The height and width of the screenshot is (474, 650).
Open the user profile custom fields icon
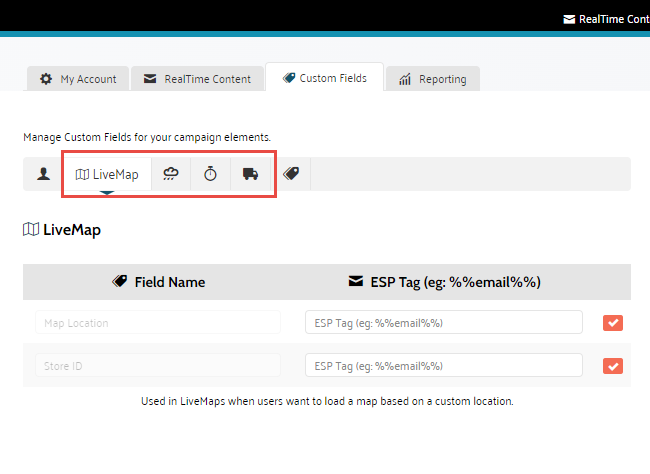pyautogui.click(x=43, y=174)
